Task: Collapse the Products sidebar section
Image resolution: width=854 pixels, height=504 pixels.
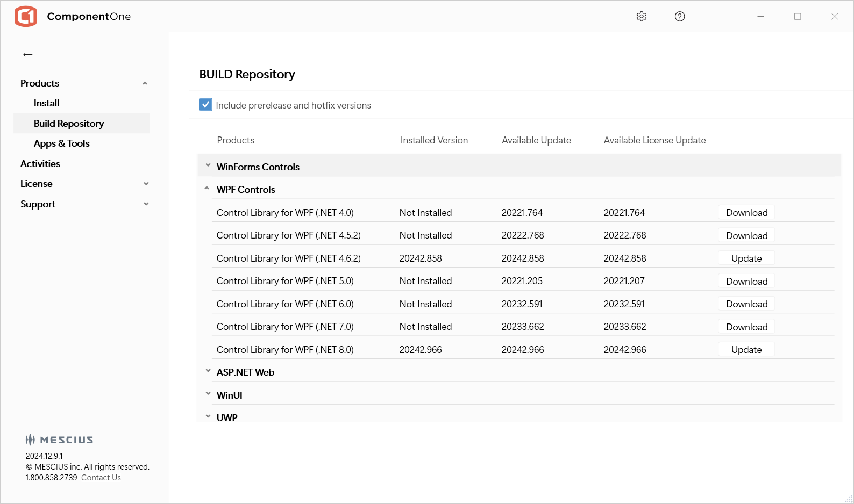Action: coord(145,83)
